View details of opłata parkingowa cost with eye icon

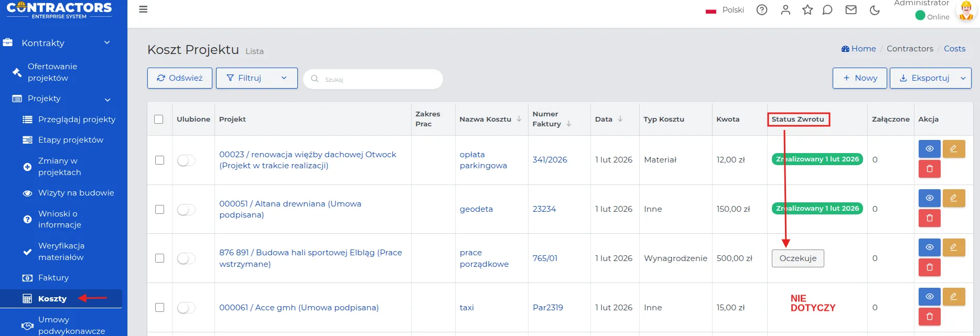pyautogui.click(x=929, y=149)
